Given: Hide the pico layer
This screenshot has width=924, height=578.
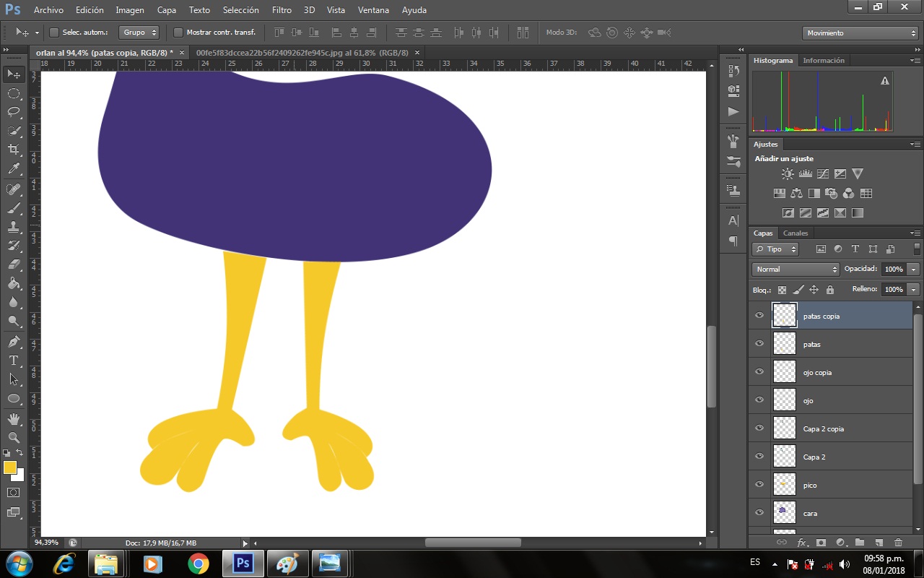Looking at the screenshot, I should [x=759, y=485].
